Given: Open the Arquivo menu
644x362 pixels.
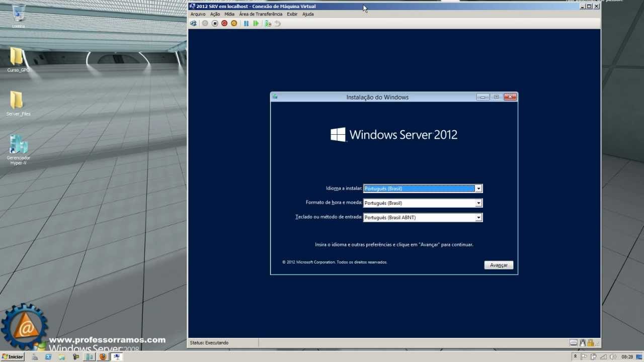Looking at the screenshot, I should click(x=198, y=14).
